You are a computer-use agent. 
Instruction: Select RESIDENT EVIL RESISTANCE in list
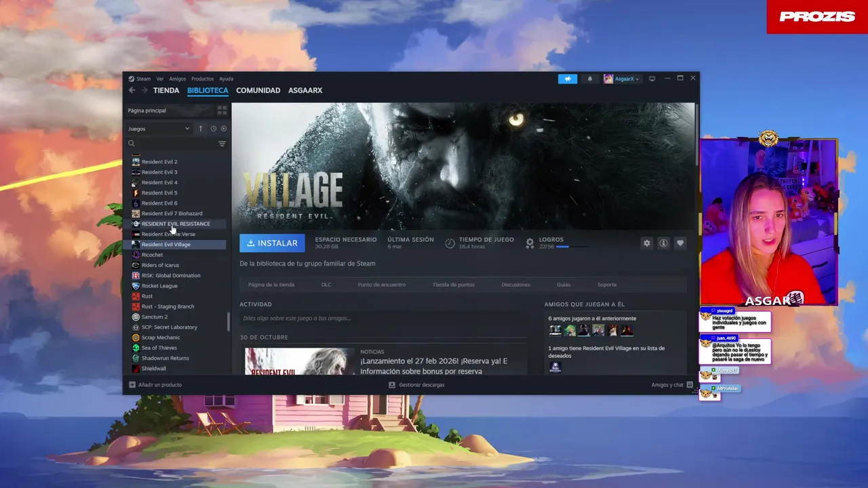[x=178, y=224]
